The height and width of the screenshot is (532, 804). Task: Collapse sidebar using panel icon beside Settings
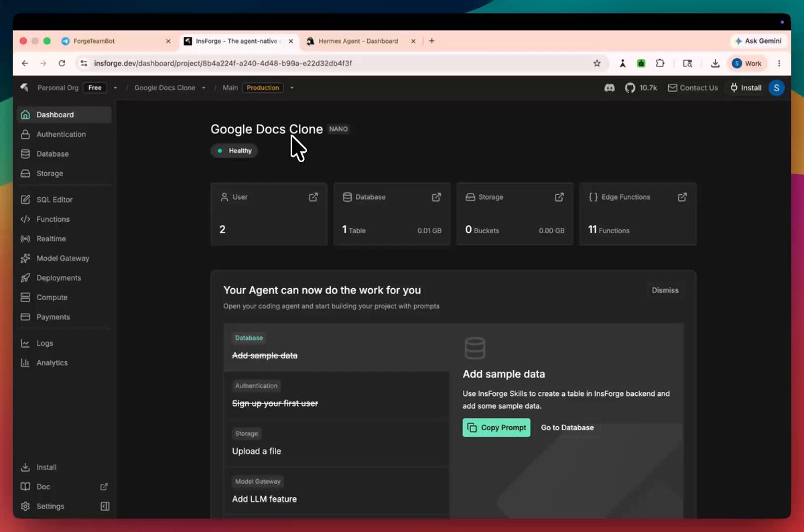[x=105, y=507]
